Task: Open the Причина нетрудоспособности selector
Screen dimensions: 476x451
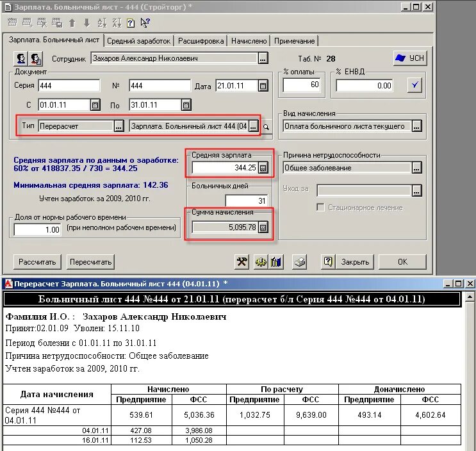Action: point(416,168)
